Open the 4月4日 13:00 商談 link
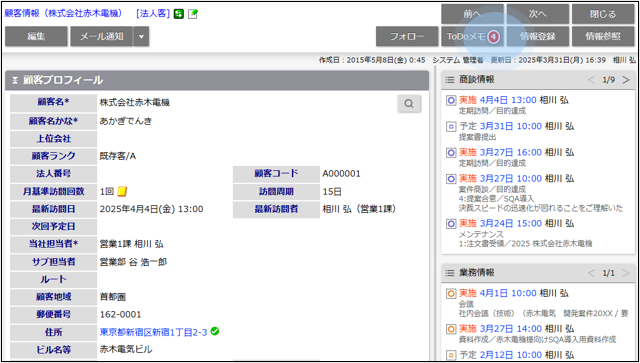Screen dimensions: 640x363 (508, 100)
